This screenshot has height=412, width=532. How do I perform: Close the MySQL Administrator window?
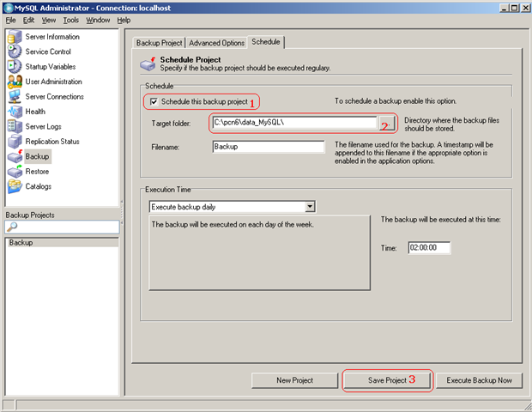[525, 8]
